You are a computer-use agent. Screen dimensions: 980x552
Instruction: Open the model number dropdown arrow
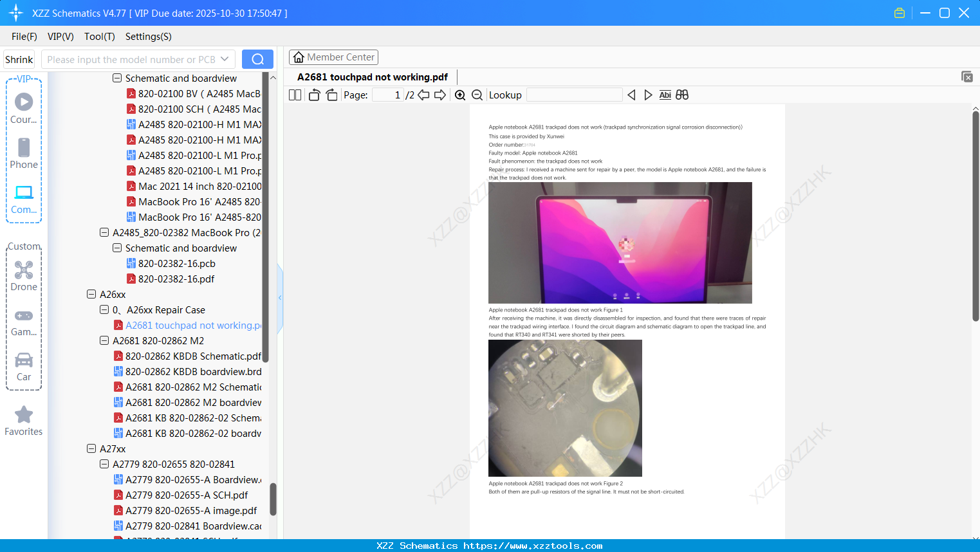[225, 59]
